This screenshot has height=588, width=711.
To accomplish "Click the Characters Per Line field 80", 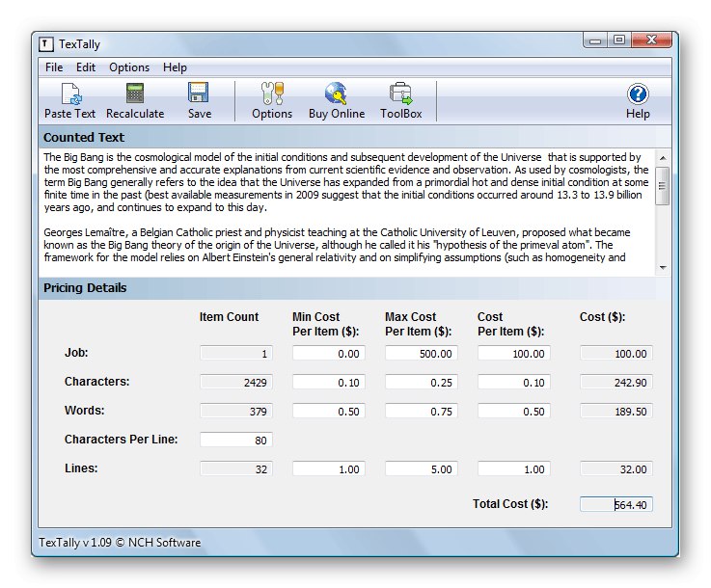I will pos(235,440).
